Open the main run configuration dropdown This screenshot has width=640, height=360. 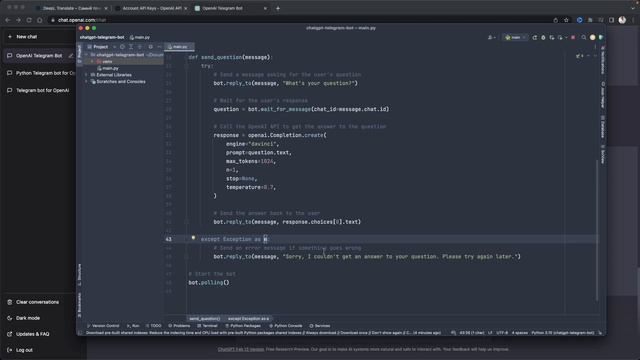[515, 38]
